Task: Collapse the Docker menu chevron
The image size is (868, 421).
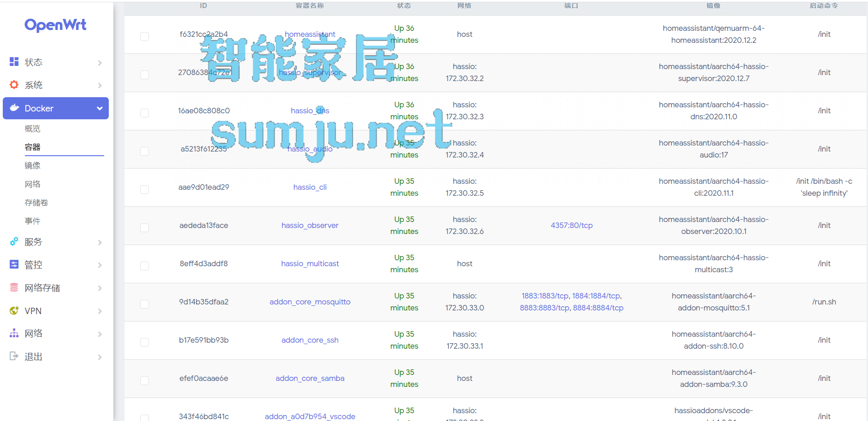Action: 100,108
